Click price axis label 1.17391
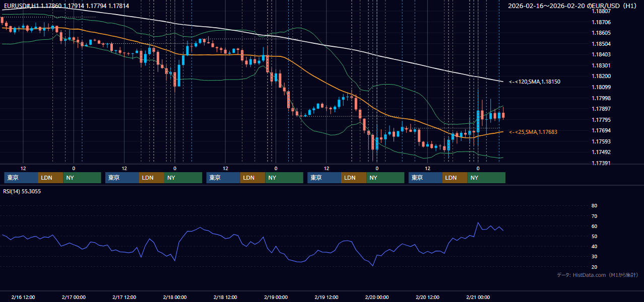 601,163
